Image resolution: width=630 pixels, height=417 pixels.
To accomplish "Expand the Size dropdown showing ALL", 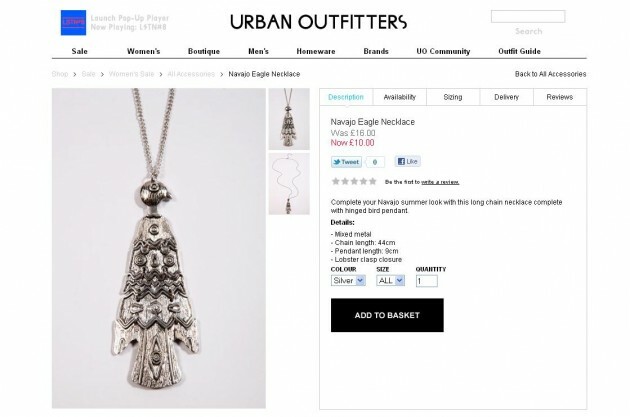I will (x=390, y=280).
